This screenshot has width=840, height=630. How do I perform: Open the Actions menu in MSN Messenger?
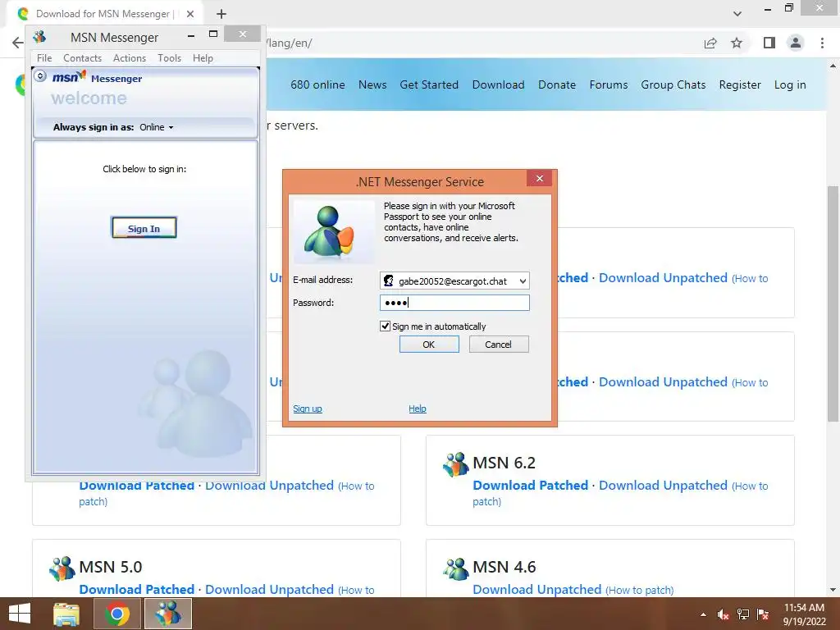[x=129, y=58]
